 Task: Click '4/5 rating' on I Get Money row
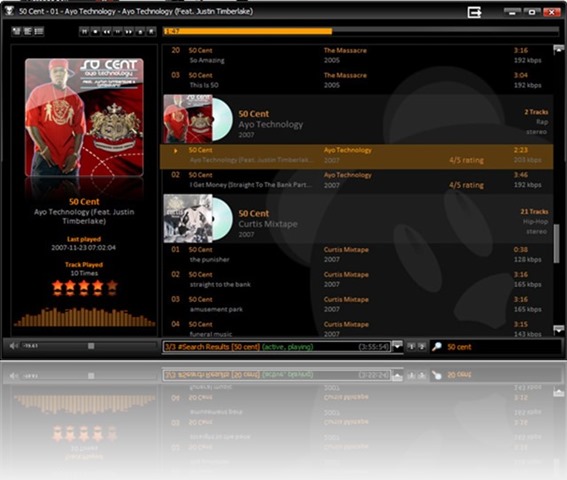click(466, 185)
